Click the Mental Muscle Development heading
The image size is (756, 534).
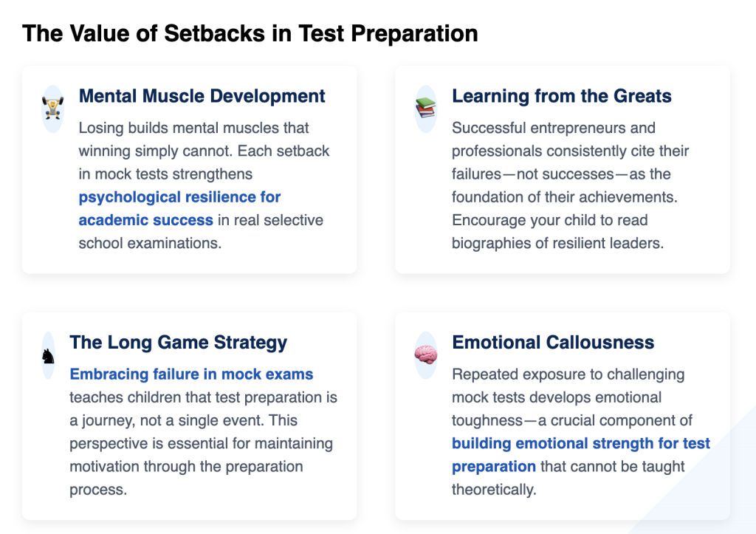[202, 96]
